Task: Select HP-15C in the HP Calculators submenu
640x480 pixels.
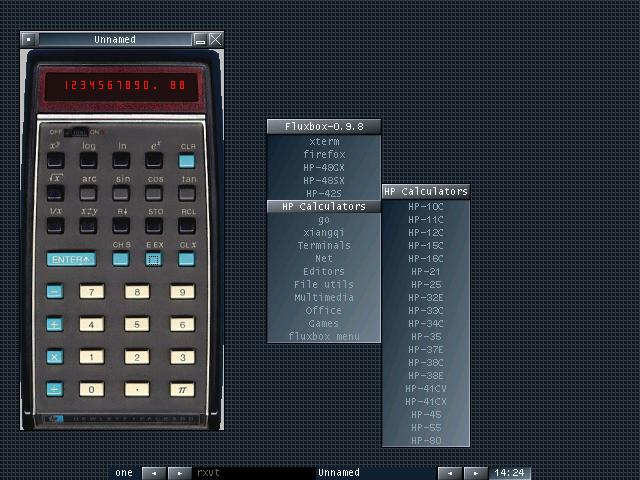Action: (x=426, y=246)
